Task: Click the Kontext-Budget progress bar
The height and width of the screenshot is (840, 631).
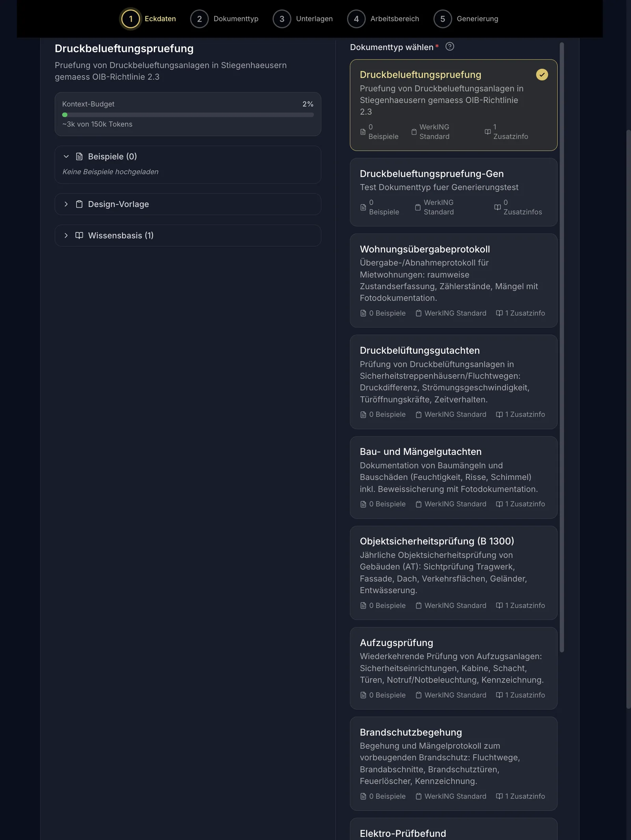Action: [x=188, y=115]
